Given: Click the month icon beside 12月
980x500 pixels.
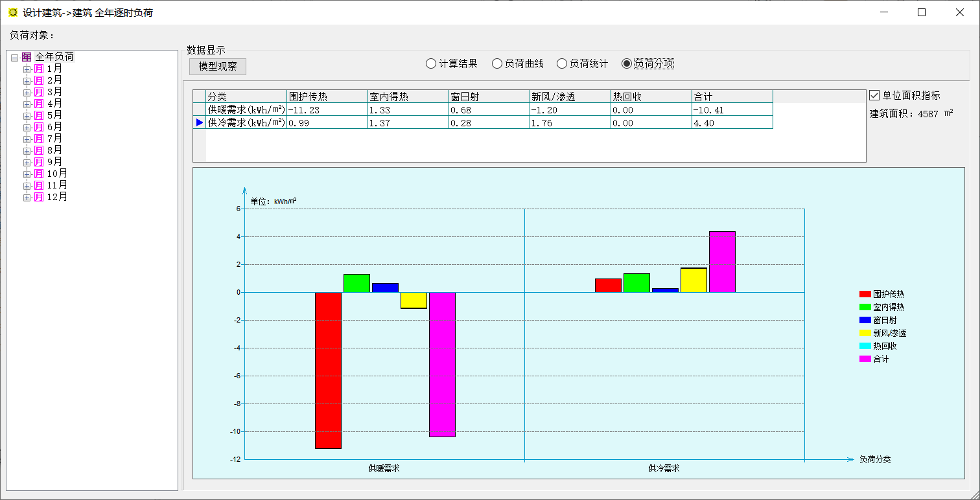Looking at the screenshot, I should (x=39, y=197).
